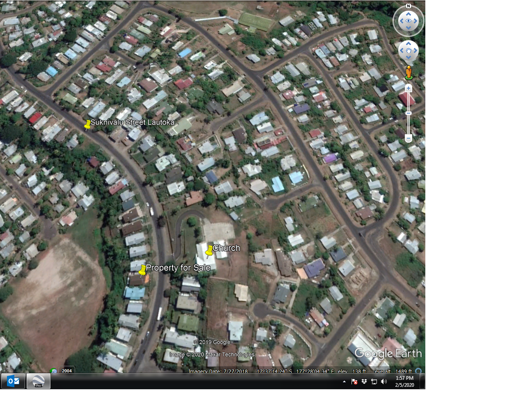Open the historical imagery clock icon
This screenshot has height=420, width=525.
tap(53, 371)
